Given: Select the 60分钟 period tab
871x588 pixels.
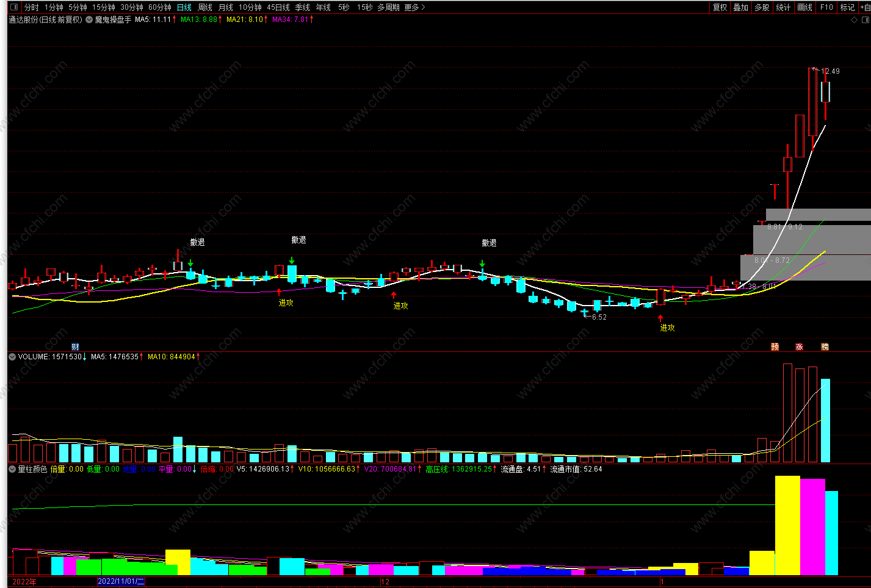Looking at the screenshot, I should [x=160, y=7].
